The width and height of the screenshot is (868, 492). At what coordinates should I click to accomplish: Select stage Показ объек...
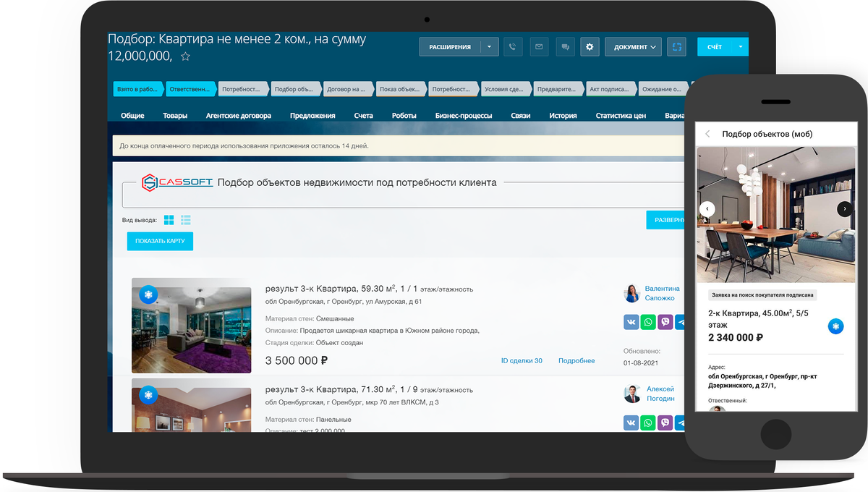(x=401, y=89)
